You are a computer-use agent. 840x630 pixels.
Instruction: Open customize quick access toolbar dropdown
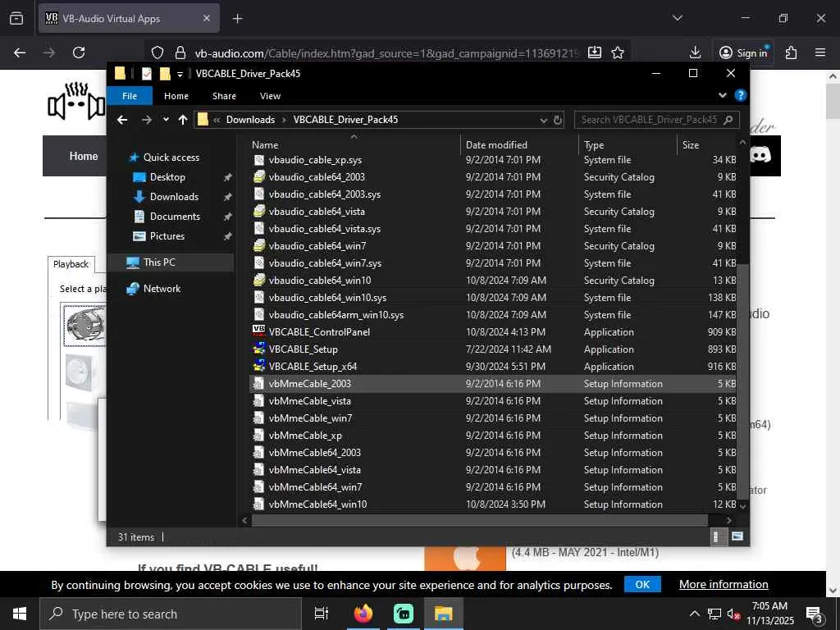180,74
